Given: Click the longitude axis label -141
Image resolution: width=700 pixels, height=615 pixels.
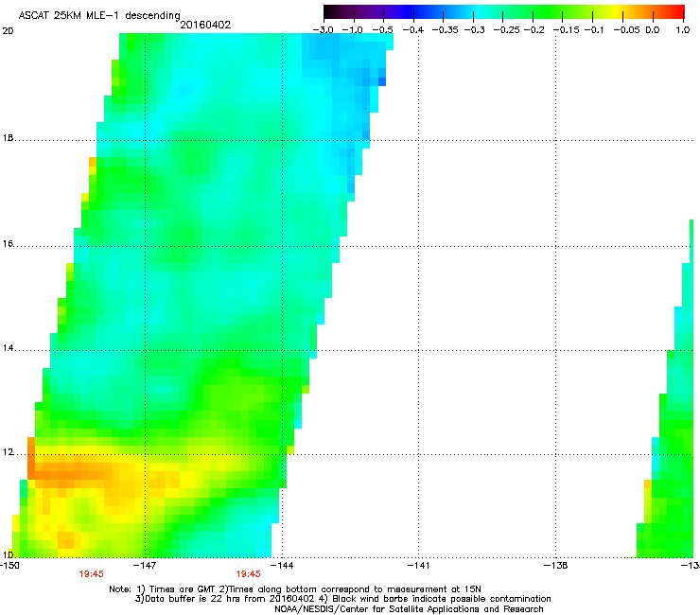Looking at the screenshot, I should (x=418, y=566).
